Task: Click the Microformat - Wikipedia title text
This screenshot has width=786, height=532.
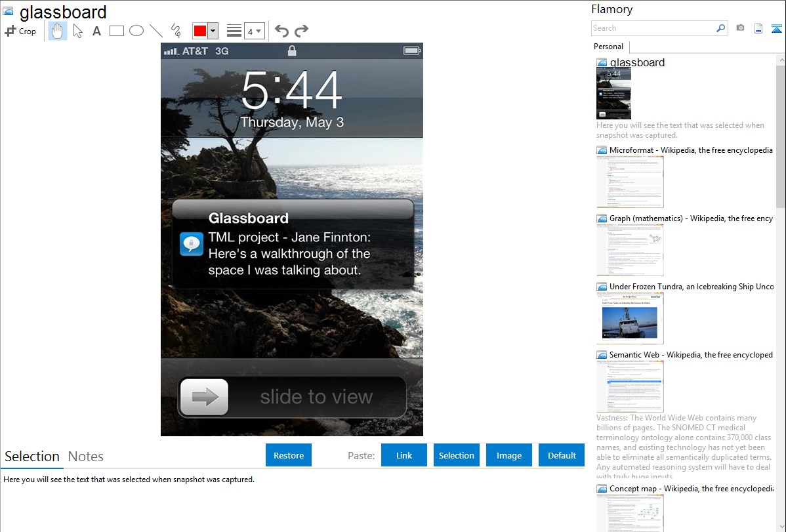Action: point(691,150)
